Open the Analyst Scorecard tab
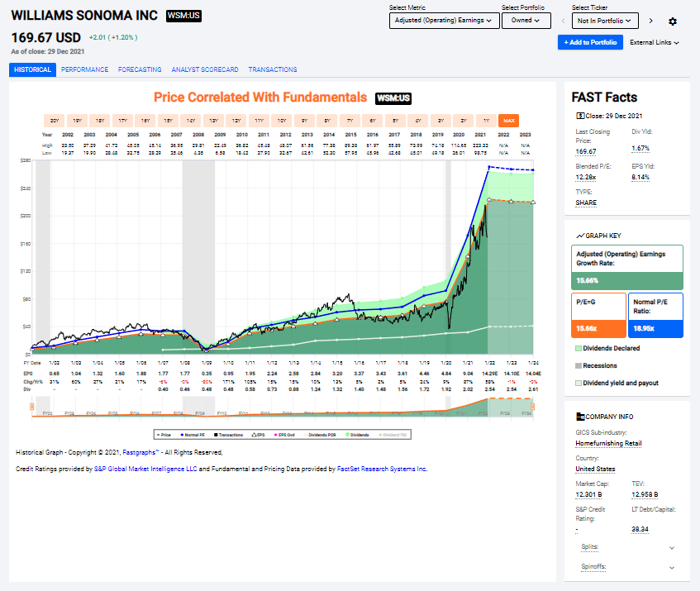This screenshot has width=700, height=591. pos(205,69)
